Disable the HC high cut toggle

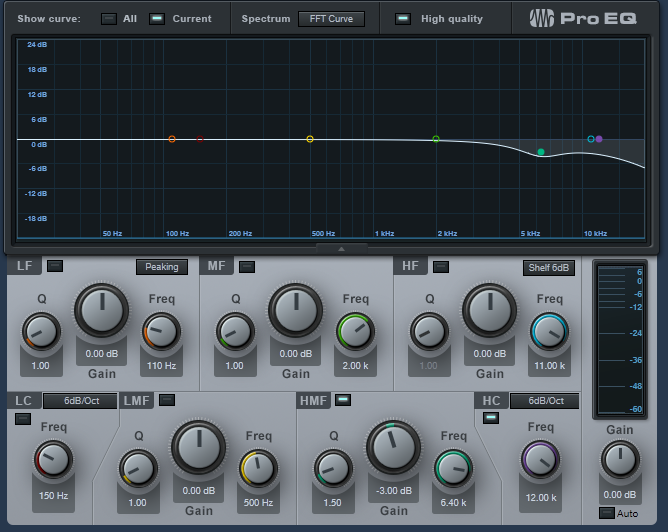(491, 418)
